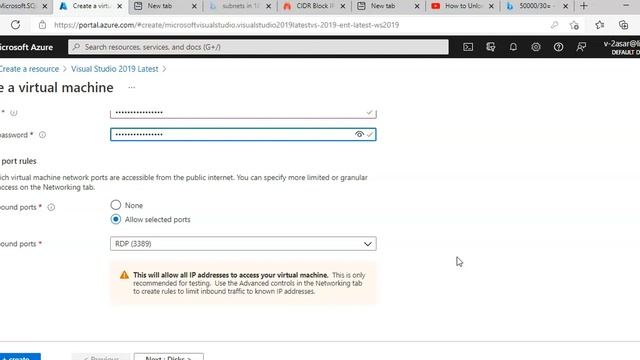Screen dimensions: 640x360
Task: Click the Review + create button
Action: click(x=20, y=357)
